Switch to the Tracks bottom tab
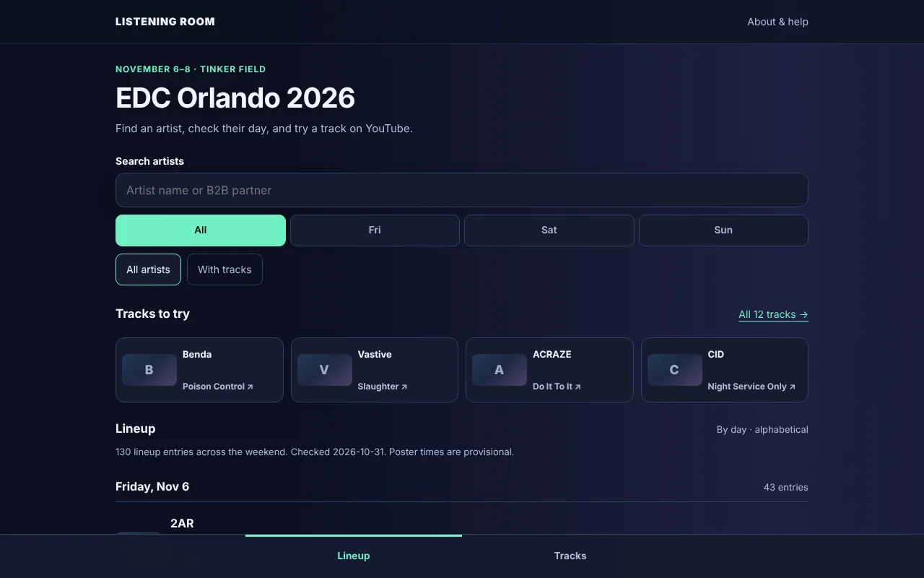This screenshot has height=578, width=924. (x=570, y=556)
